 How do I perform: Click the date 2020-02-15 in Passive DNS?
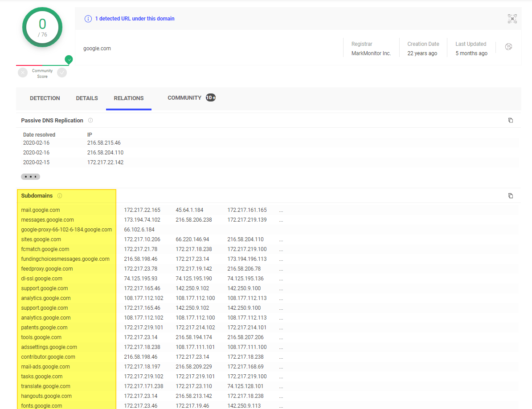36,162
